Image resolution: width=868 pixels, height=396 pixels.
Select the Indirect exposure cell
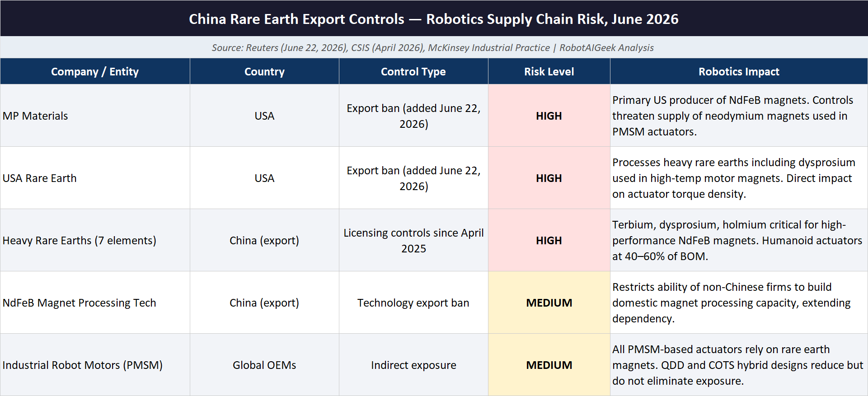413,365
